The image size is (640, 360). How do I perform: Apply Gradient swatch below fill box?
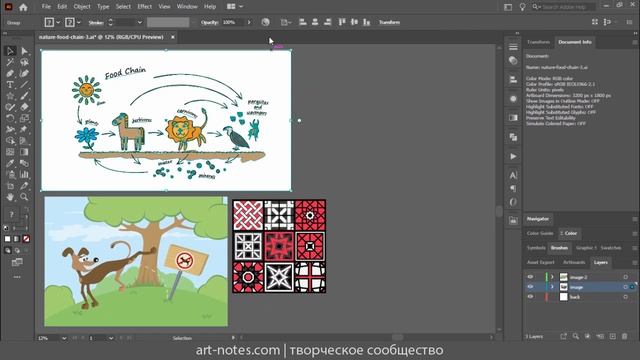pyautogui.click(x=17, y=239)
